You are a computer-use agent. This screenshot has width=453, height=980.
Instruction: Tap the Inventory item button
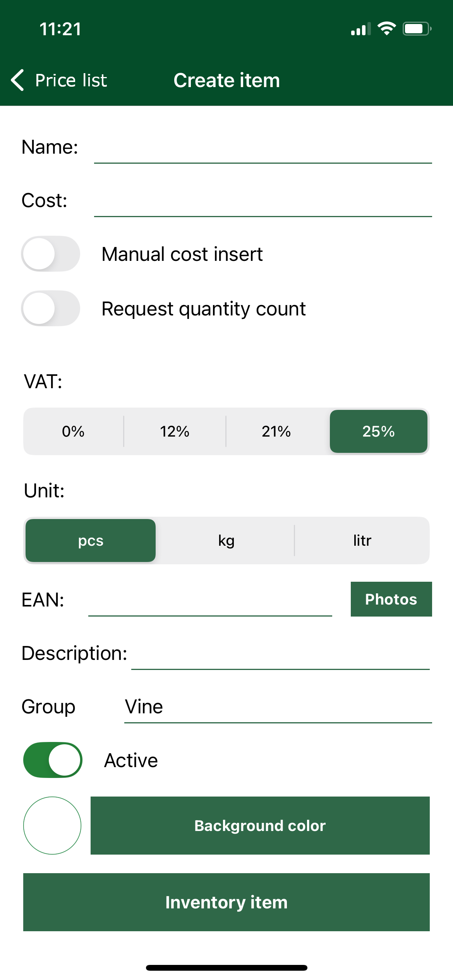226,902
